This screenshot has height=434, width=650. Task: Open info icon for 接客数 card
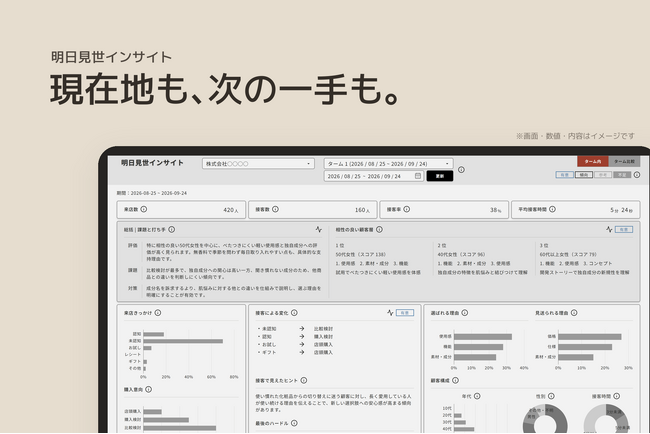tap(275, 209)
